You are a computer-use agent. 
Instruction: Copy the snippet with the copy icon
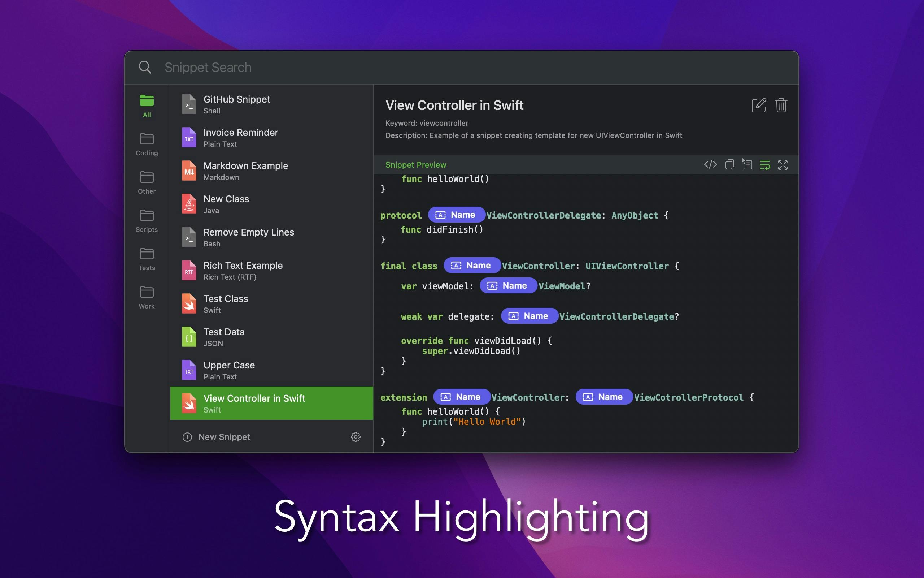(x=729, y=165)
